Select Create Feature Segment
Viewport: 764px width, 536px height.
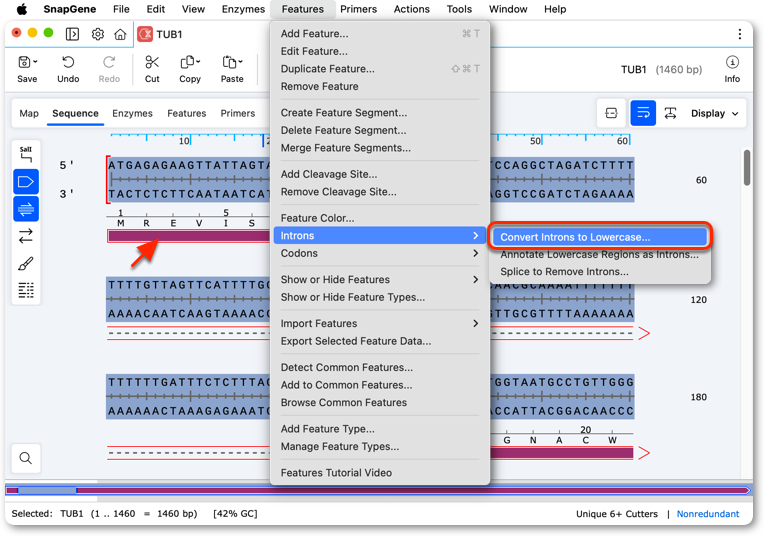pyautogui.click(x=380, y=113)
